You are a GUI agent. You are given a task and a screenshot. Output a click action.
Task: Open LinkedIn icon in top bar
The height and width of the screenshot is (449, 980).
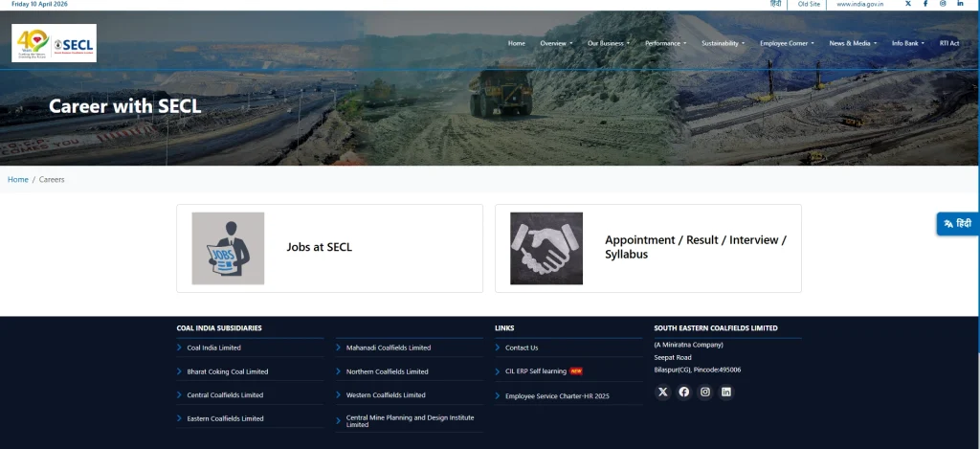click(x=961, y=4)
